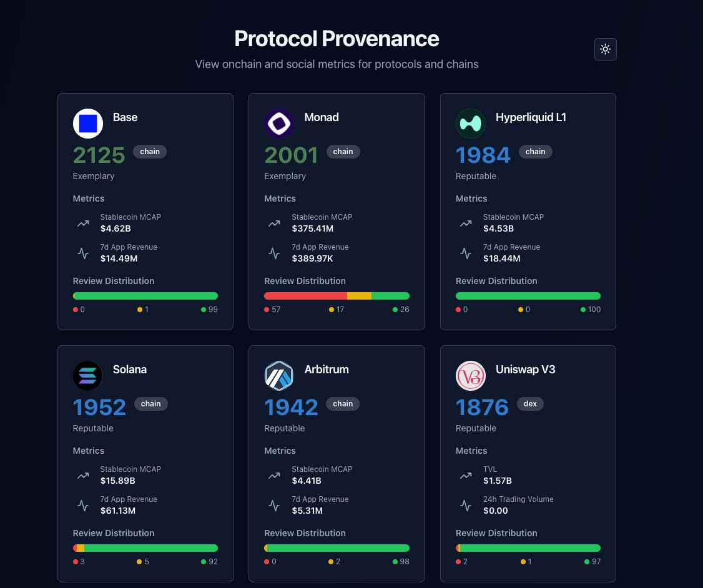
Task: Click the chain tag on Base card
Action: 150,152
